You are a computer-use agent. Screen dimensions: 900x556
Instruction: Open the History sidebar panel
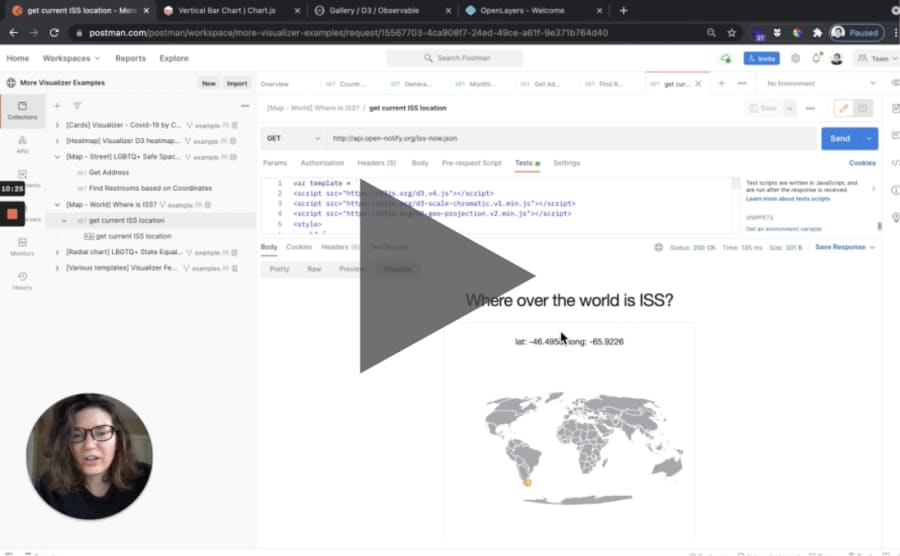(x=22, y=281)
